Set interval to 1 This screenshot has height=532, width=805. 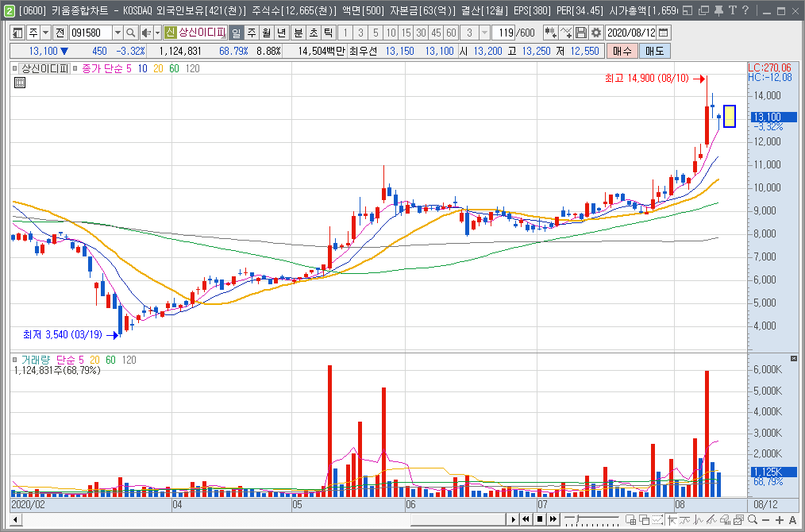click(x=345, y=33)
